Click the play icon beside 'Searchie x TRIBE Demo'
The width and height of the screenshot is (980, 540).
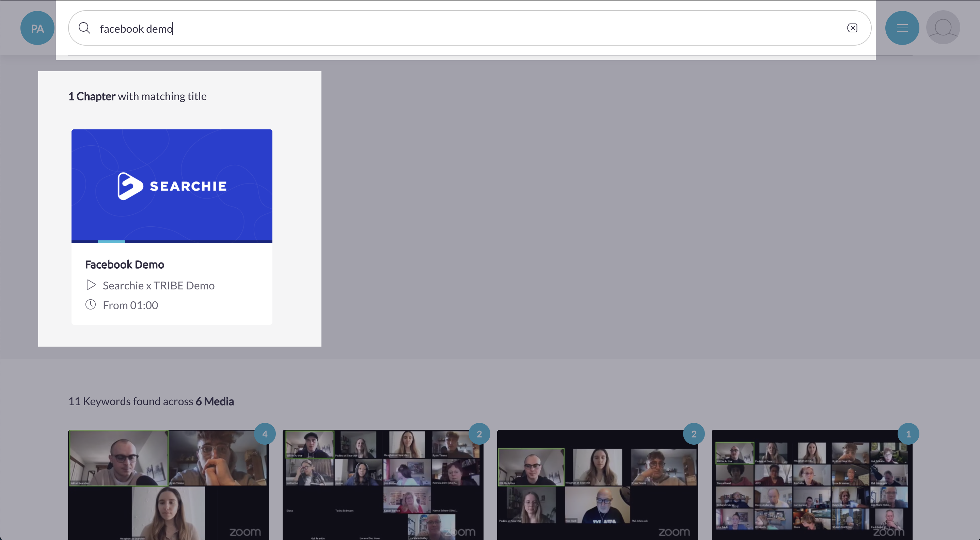91,285
